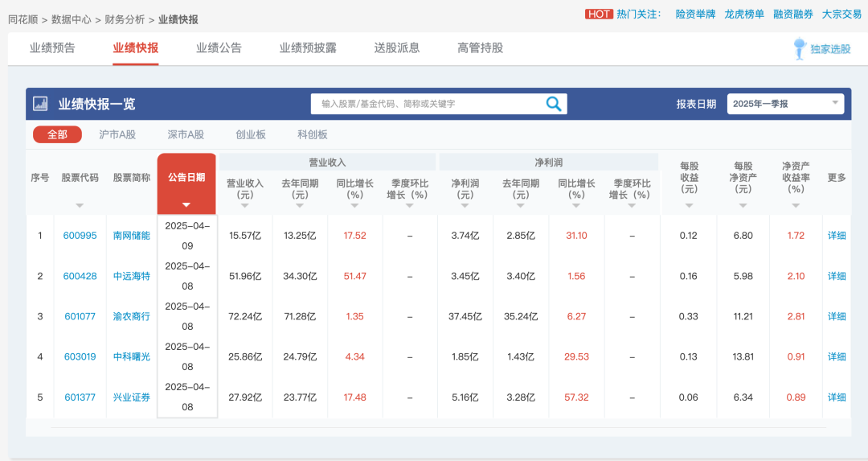Viewport: 868px width, 461px height.
Task: Select the 全部 market filter
Action: 58,134
